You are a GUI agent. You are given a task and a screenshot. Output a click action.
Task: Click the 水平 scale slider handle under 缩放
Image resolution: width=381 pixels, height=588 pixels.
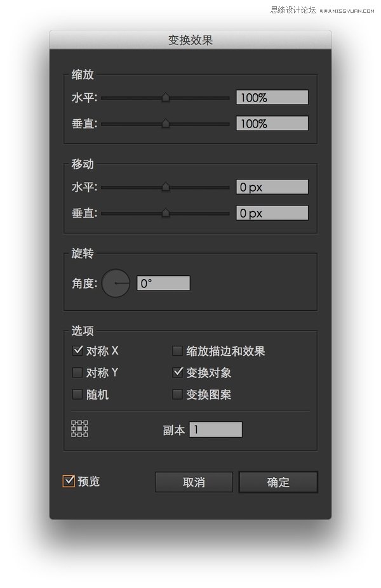pyautogui.click(x=166, y=98)
